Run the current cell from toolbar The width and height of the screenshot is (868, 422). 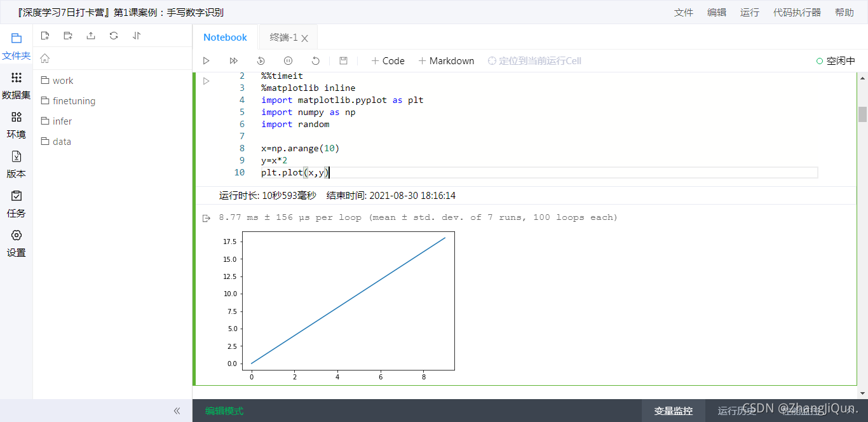207,61
